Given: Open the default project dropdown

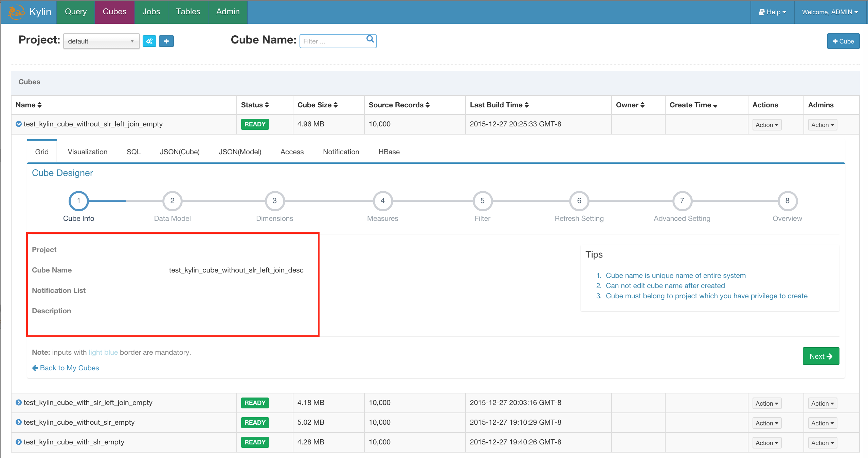Looking at the screenshot, I should point(101,41).
